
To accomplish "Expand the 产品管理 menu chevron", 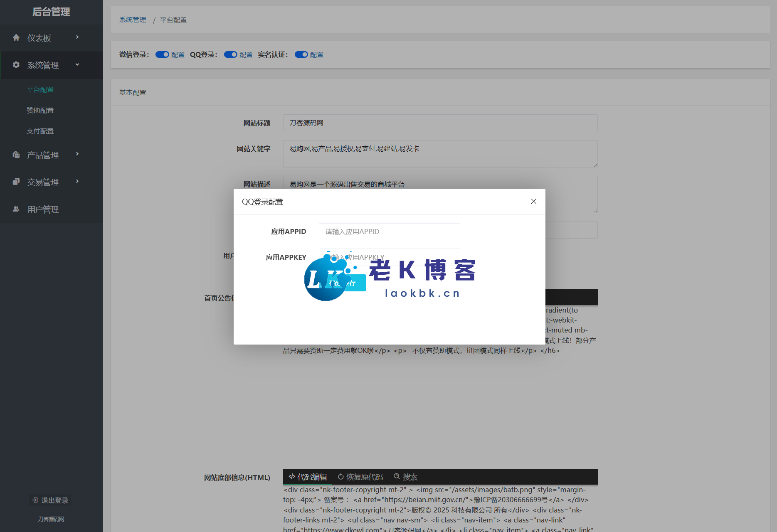I will (x=77, y=154).
